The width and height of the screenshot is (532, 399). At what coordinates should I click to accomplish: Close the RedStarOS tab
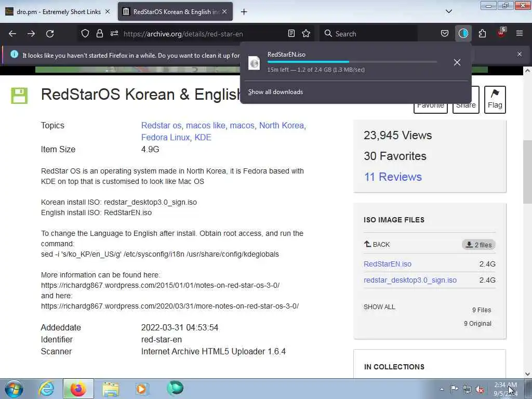(224, 12)
